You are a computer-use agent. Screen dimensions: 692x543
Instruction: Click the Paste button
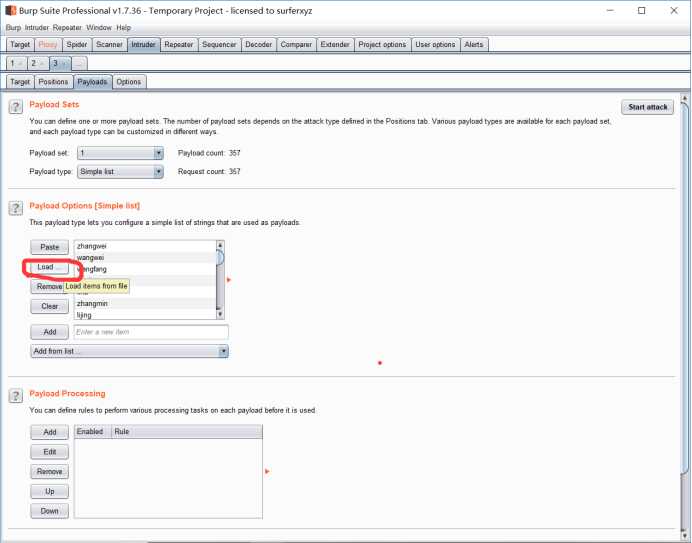coord(49,247)
